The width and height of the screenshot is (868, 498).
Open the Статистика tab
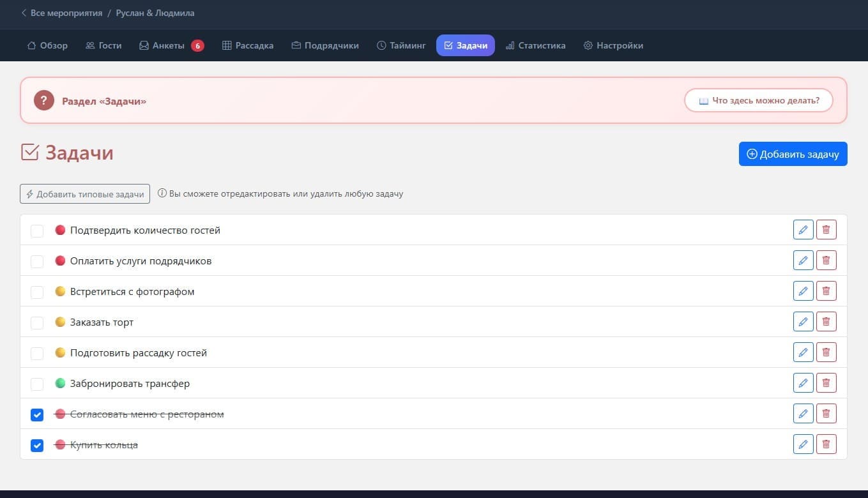(x=535, y=45)
